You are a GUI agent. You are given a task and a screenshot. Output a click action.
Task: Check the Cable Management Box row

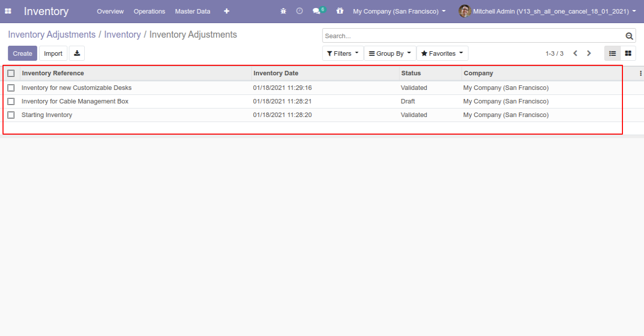coord(11,101)
